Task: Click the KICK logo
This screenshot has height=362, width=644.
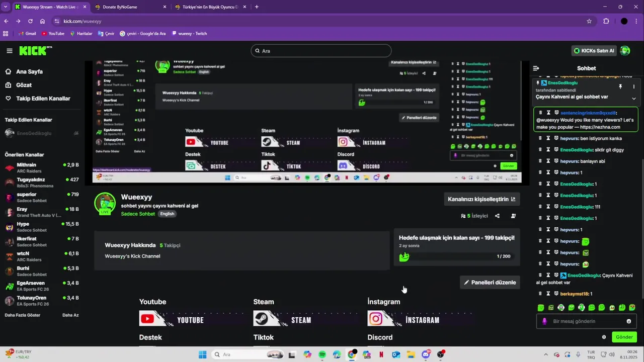Action: tap(35, 50)
